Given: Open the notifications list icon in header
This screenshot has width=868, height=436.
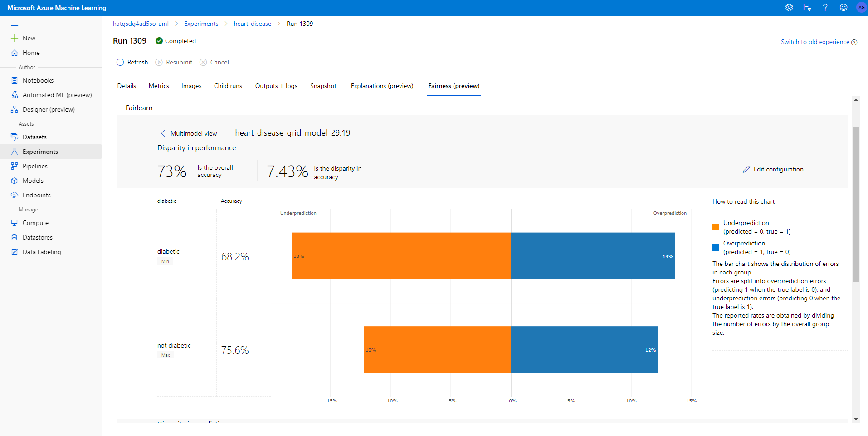Looking at the screenshot, I should (x=807, y=7).
